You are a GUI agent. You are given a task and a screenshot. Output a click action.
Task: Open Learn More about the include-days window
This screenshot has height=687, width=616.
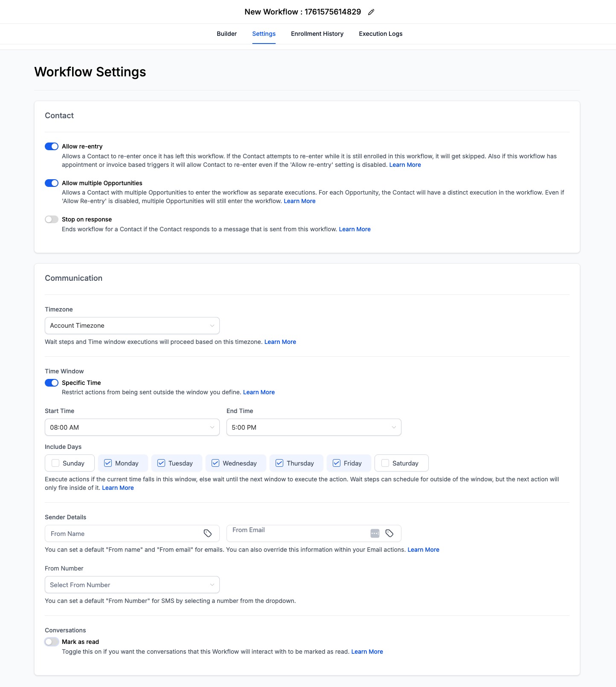pos(118,488)
